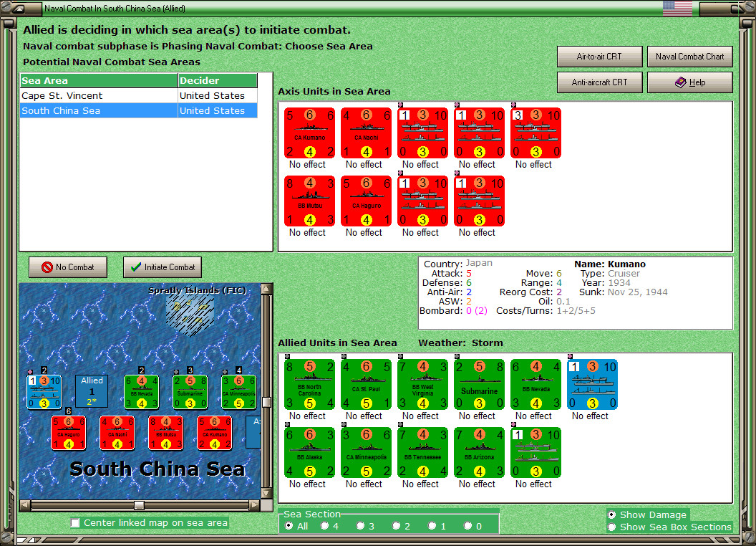Select sea section 3 radio button

point(360,526)
